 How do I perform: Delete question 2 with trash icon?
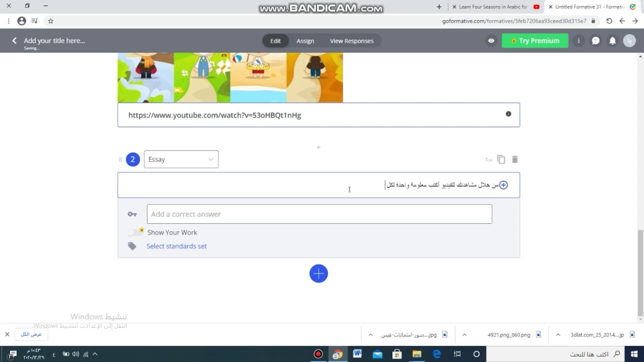515,159
